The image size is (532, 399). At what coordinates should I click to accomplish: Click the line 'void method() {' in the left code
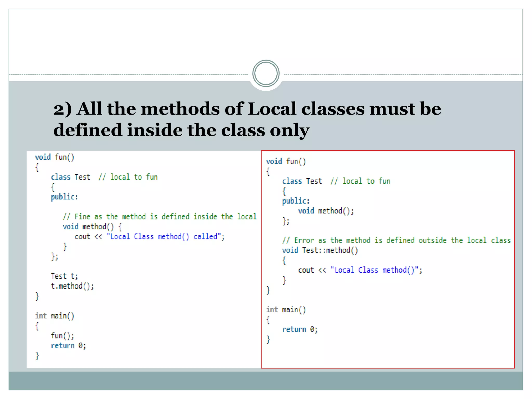coord(92,227)
